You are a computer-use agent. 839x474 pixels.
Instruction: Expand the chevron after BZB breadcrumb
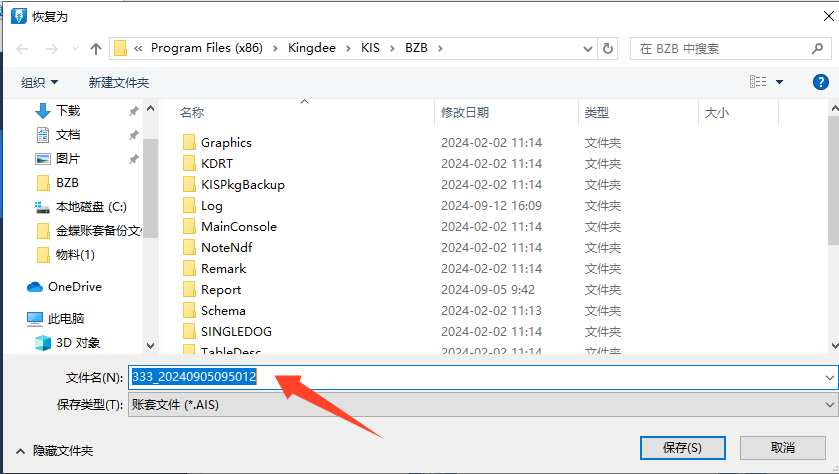(x=440, y=49)
